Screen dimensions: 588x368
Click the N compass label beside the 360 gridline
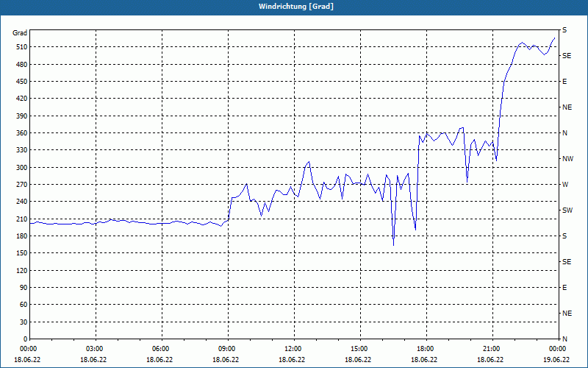tap(564, 133)
